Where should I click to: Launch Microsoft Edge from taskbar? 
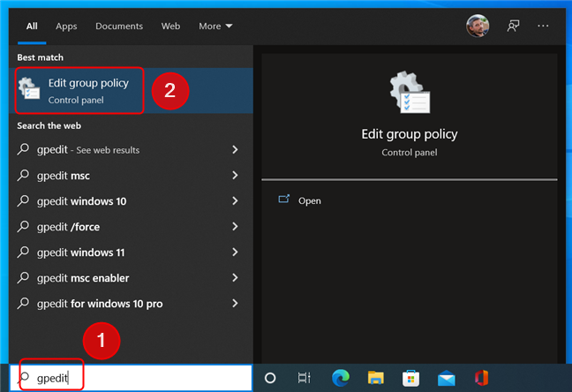[x=341, y=378]
